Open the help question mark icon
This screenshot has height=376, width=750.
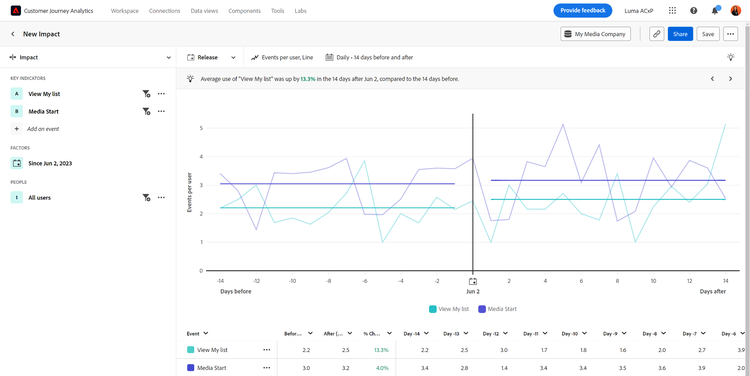point(694,11)
